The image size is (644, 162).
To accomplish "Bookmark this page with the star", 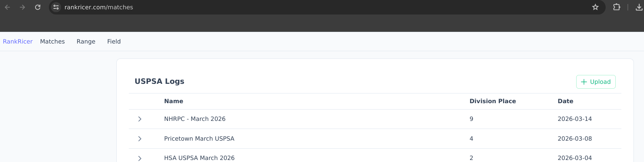I will [595, 7].
